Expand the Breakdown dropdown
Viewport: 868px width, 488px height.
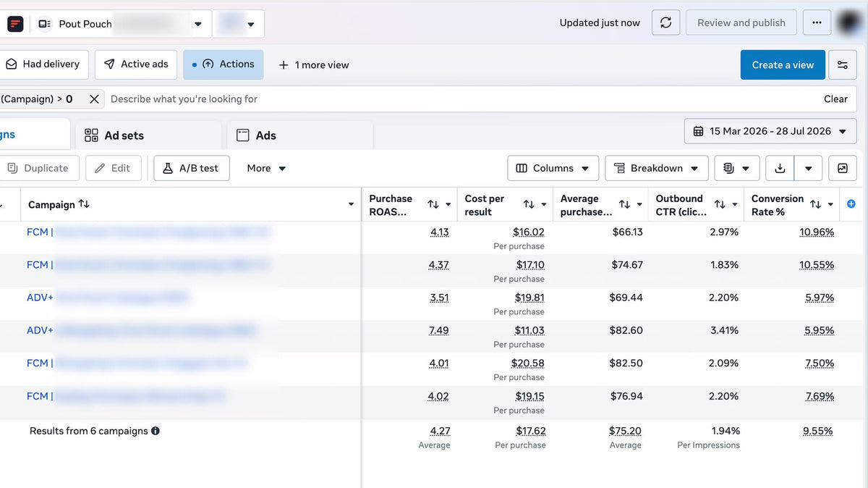657,168
